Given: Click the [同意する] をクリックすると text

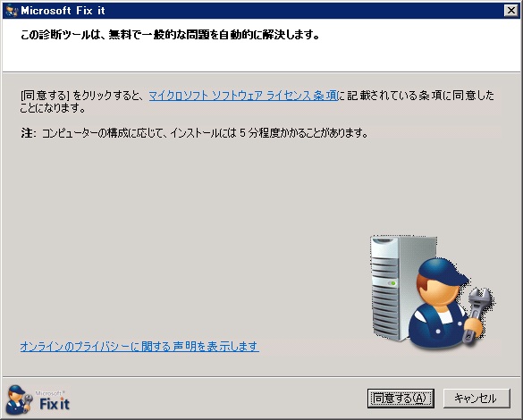Looking at the screenshot, I should pos(81,96).
